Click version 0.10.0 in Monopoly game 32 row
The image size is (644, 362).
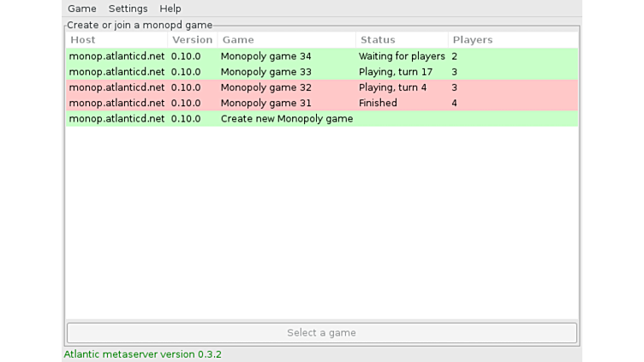[186, 87]
